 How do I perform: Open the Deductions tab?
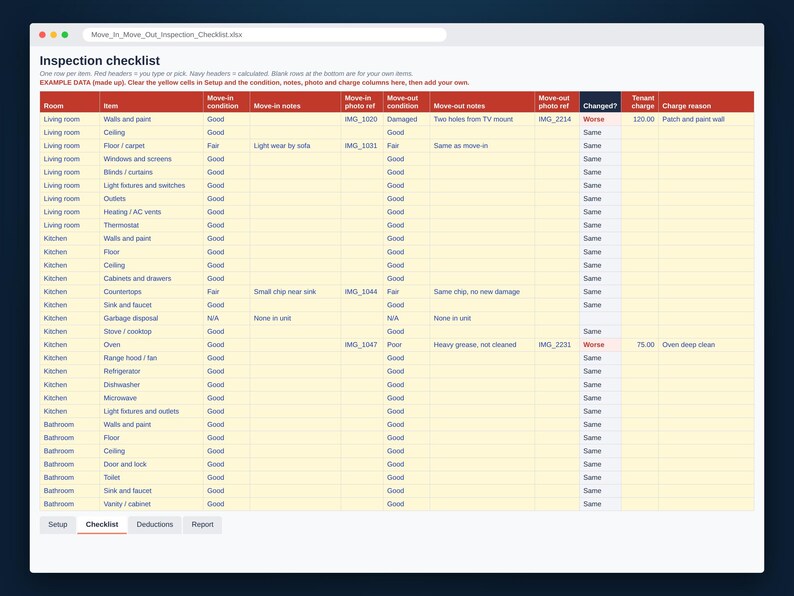coord(155,525)
